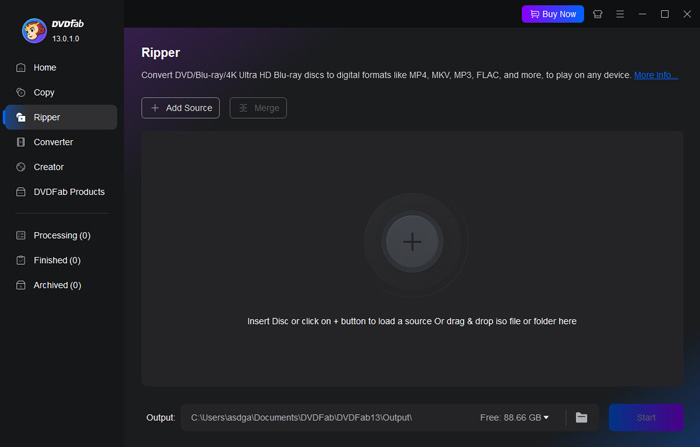Show Finished (0) tasks

click(x=60, y=260)
